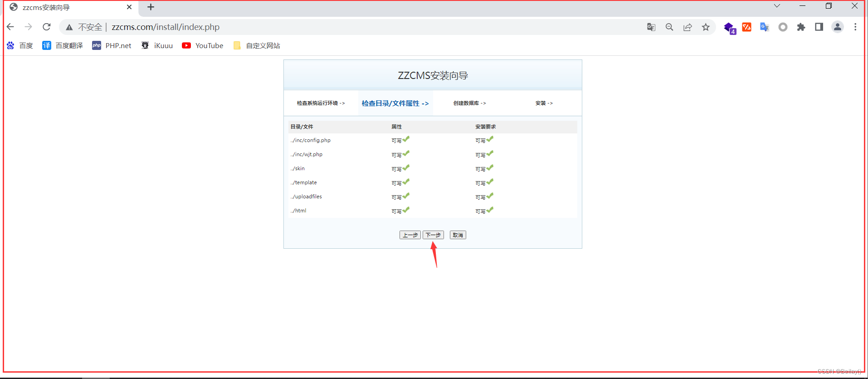This screenshot has height=379, width=868.
Task: Open the profile avatar menu
Action: (838, 27)
